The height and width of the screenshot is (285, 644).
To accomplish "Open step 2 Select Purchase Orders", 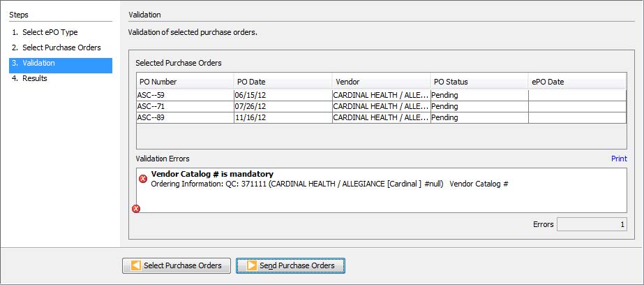I will (x=56, y=47).
